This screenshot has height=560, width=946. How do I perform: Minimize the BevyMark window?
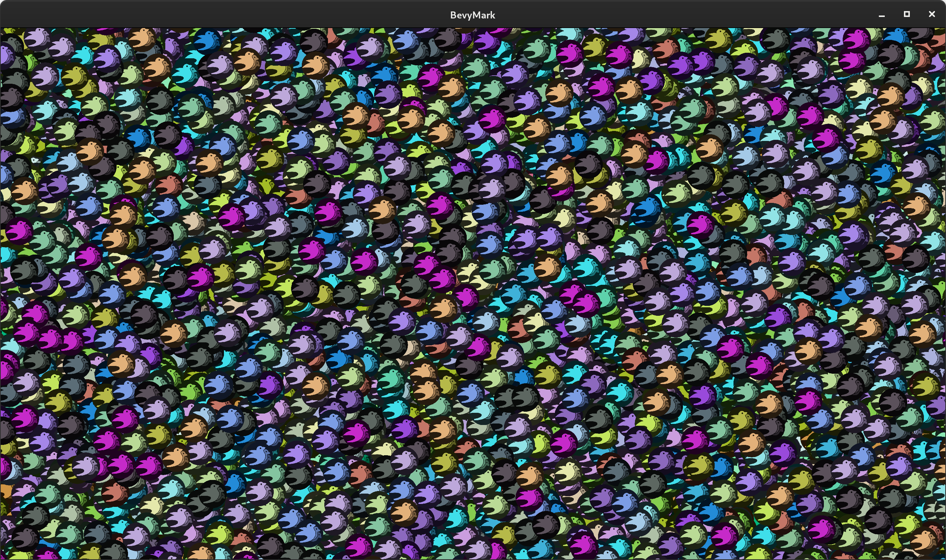point(881,15)
